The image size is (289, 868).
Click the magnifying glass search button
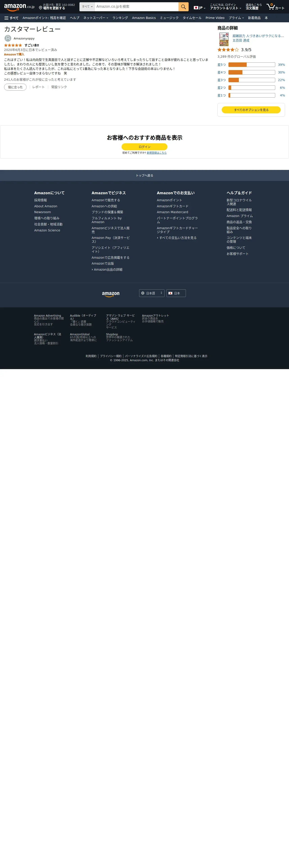[183, 7]
